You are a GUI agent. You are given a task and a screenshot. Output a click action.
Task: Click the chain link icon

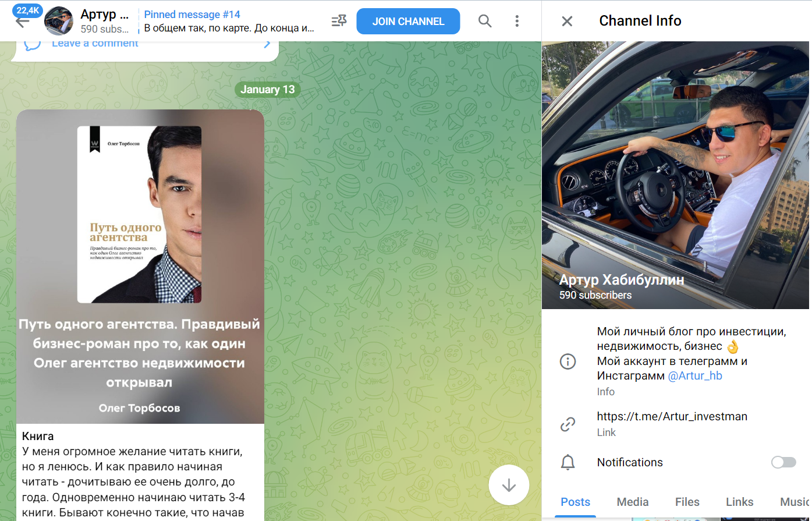click(568, 424)
